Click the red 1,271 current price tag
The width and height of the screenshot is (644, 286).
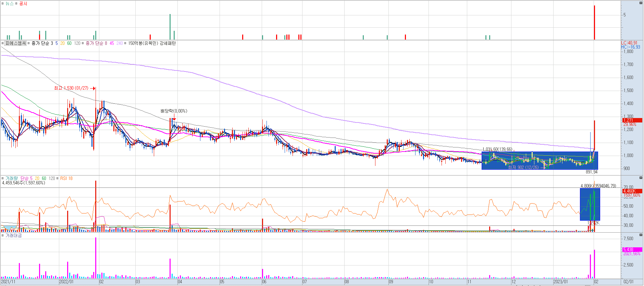point(632,120)
